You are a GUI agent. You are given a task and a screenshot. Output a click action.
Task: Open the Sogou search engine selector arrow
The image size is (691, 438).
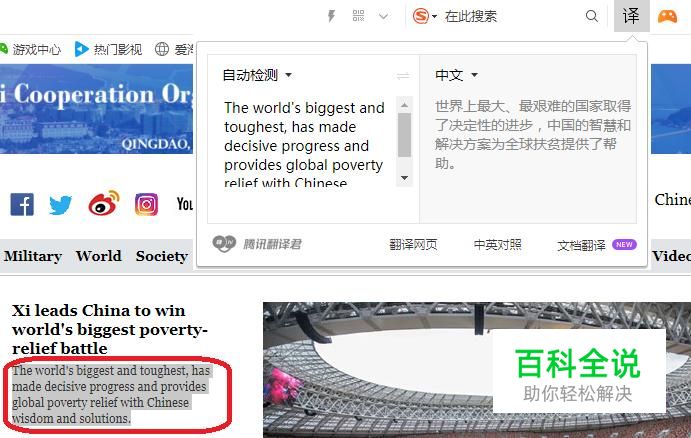coord(434,17)
